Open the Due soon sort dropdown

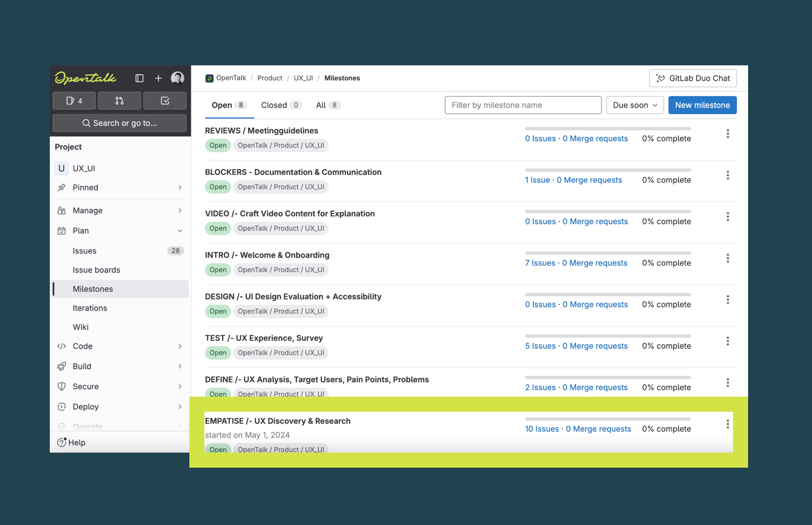coord(634,105)
